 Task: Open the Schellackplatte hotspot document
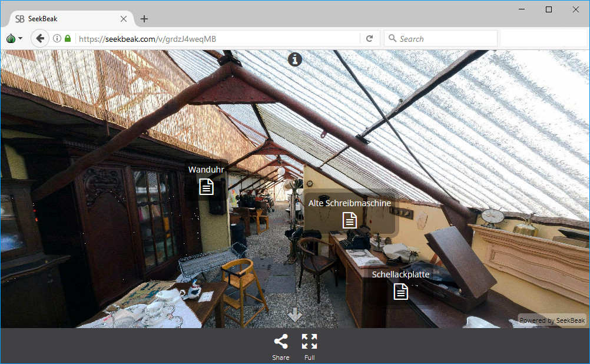400,291
